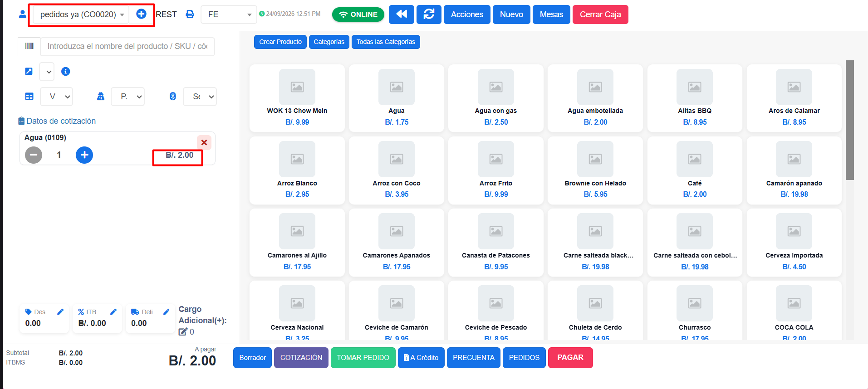
Task: Open the pedidos ya customer dropdown
Action: tap(81, 15)
